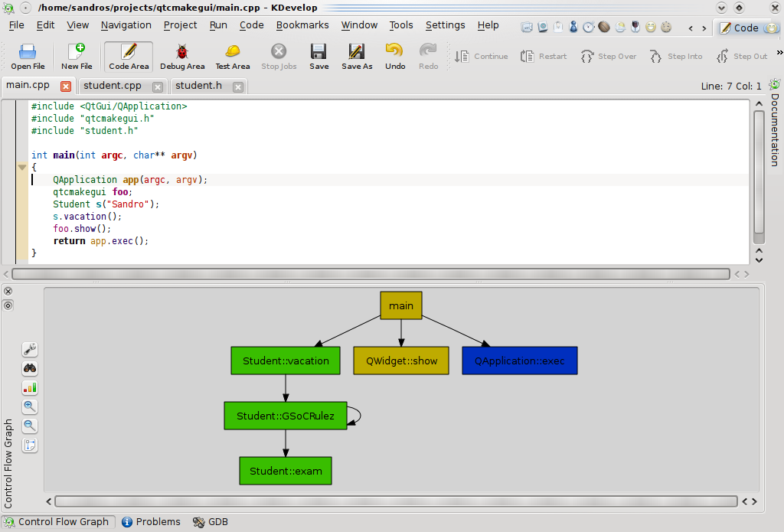Toggle the circular lock icon in graph sidebar
The height and width of the screenshot is (532, 784).
click(x=8, y=305)
